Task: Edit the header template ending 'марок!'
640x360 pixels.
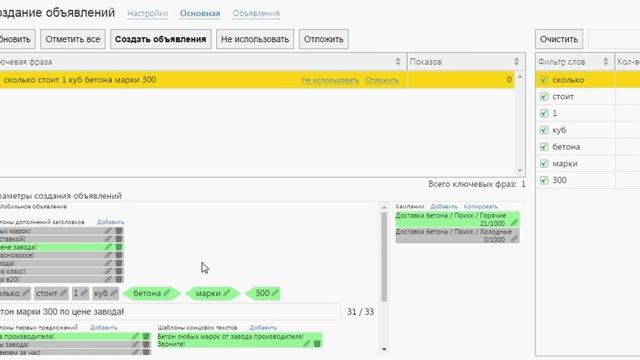Action: pyautogui.click(x=108, y=231)
